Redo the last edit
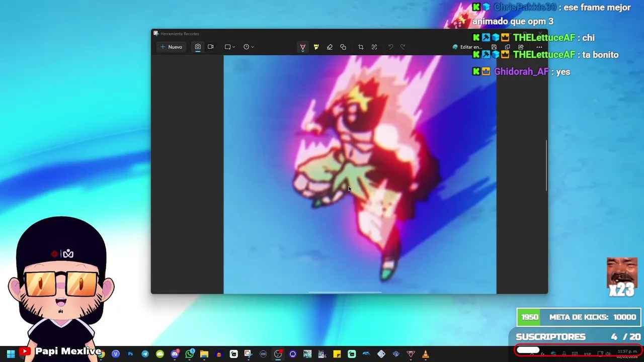This screenshot has width=644, height=362. click(x=403, y=47)
